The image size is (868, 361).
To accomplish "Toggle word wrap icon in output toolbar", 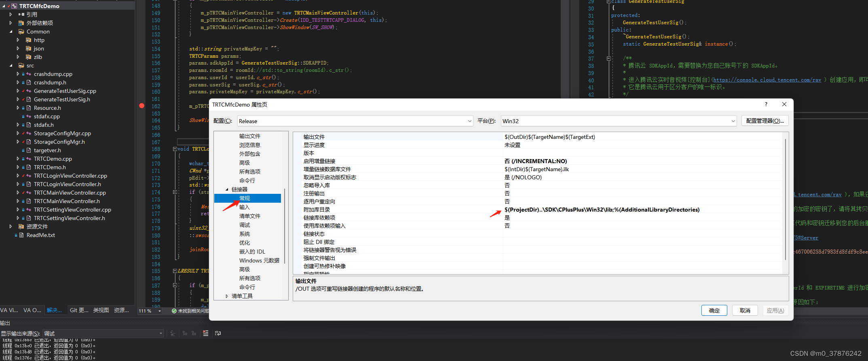I will (218, 333).
